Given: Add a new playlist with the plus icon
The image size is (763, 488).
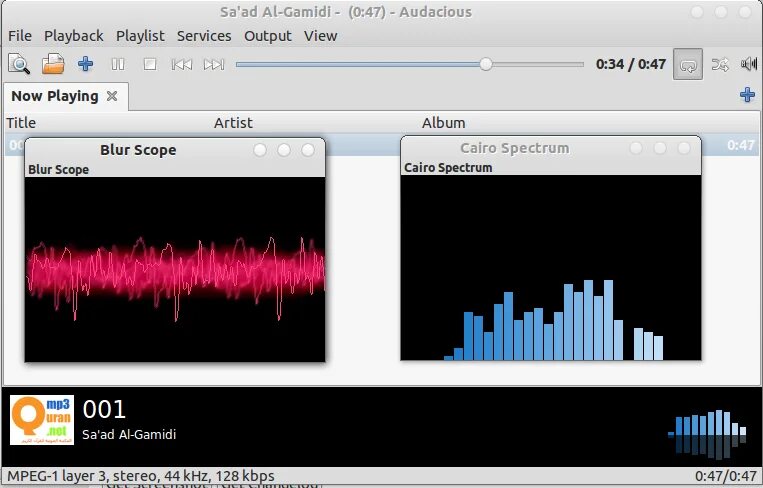Looking at the screenshot, I should coord(747,94).
